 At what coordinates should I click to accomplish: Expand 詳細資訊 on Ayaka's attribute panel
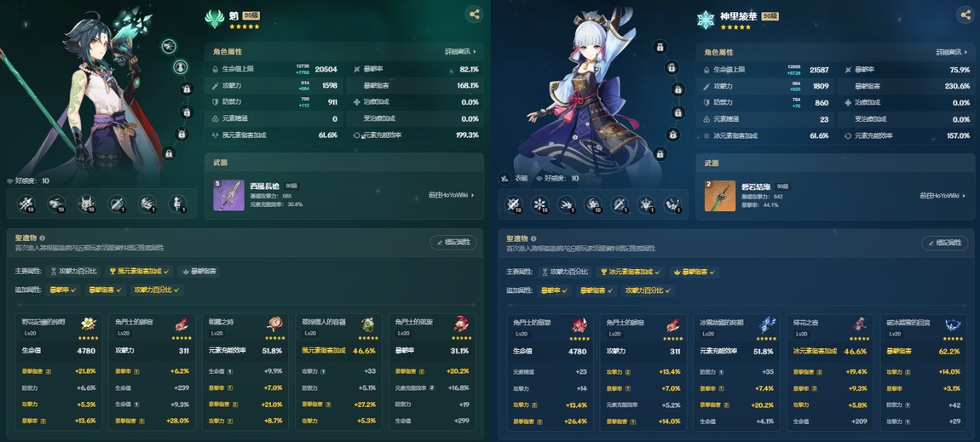pyautogui.click(x=952, y=52)
